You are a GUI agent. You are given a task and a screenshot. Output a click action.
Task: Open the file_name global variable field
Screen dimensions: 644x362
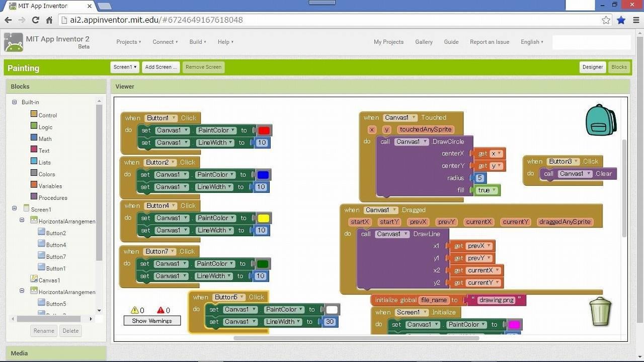[433, 300]
